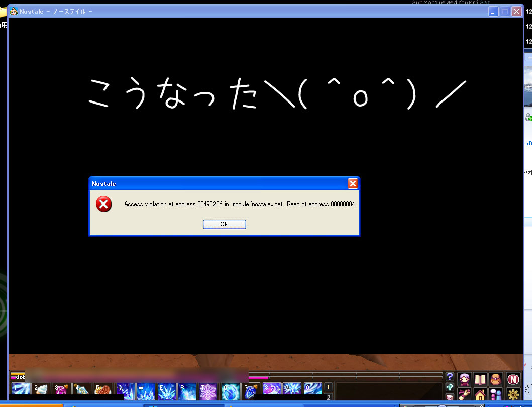
Task: Switch to quickslot page 1
Action: pos(328,387)
